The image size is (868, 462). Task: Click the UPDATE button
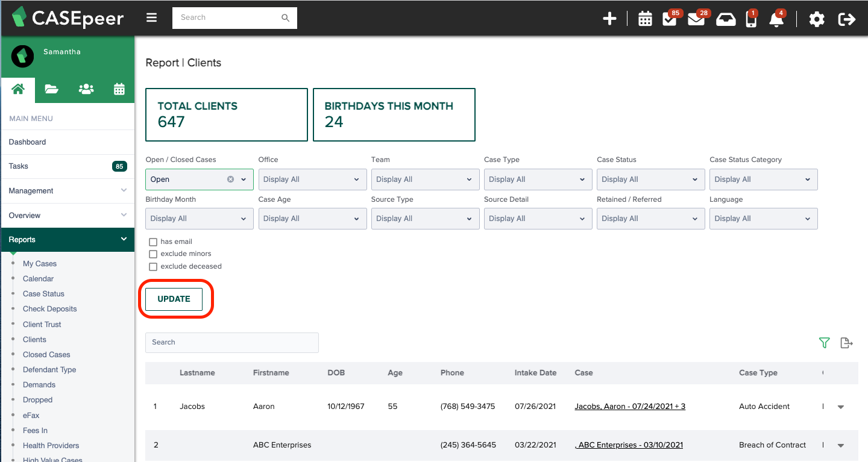174,299
